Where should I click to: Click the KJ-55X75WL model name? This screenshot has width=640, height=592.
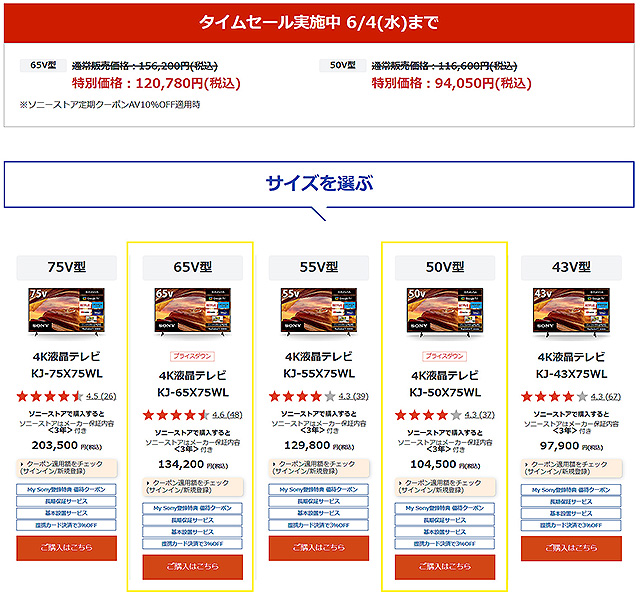tap(319, 374)
